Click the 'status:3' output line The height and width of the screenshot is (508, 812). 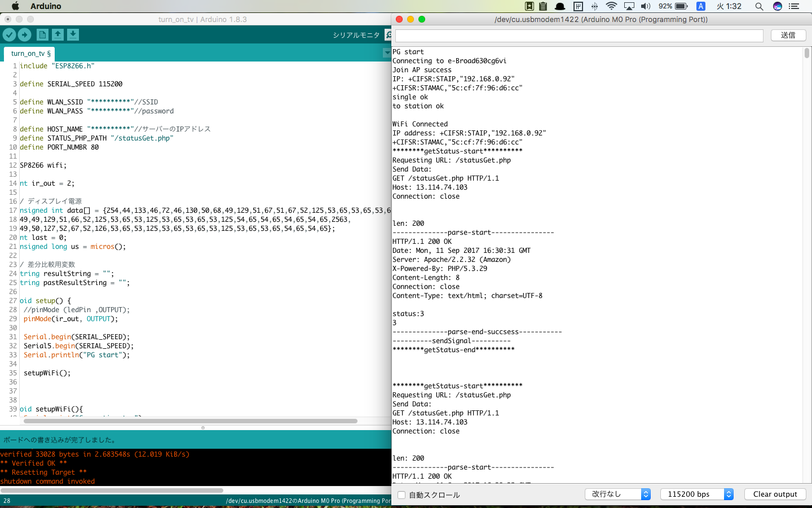(408, 314)
